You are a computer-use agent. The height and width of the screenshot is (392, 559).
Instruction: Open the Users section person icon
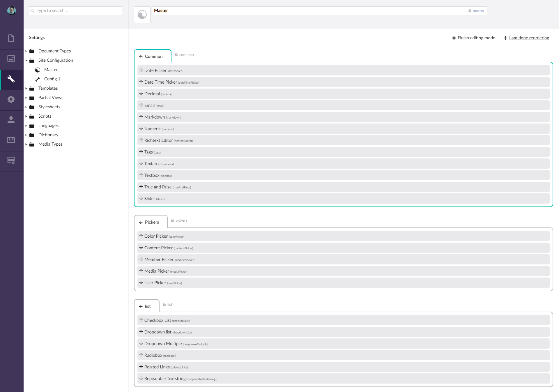[x=11, y=120]
